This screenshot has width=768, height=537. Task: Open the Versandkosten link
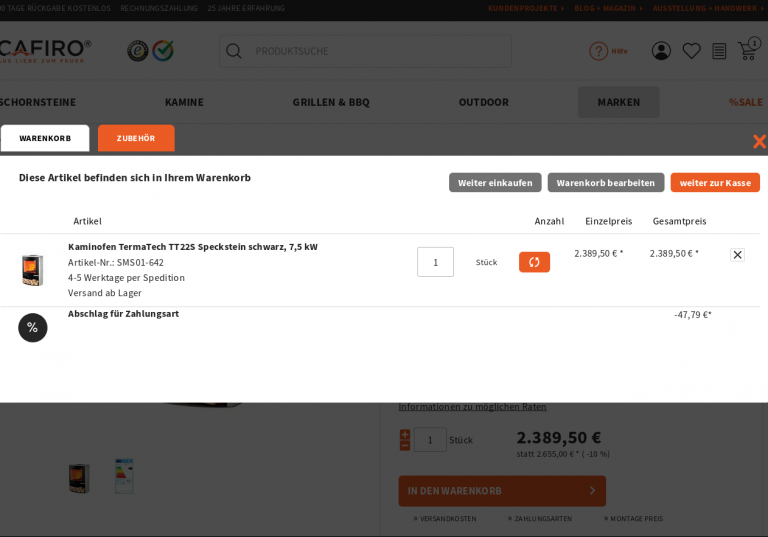click(x=445, y=518)
